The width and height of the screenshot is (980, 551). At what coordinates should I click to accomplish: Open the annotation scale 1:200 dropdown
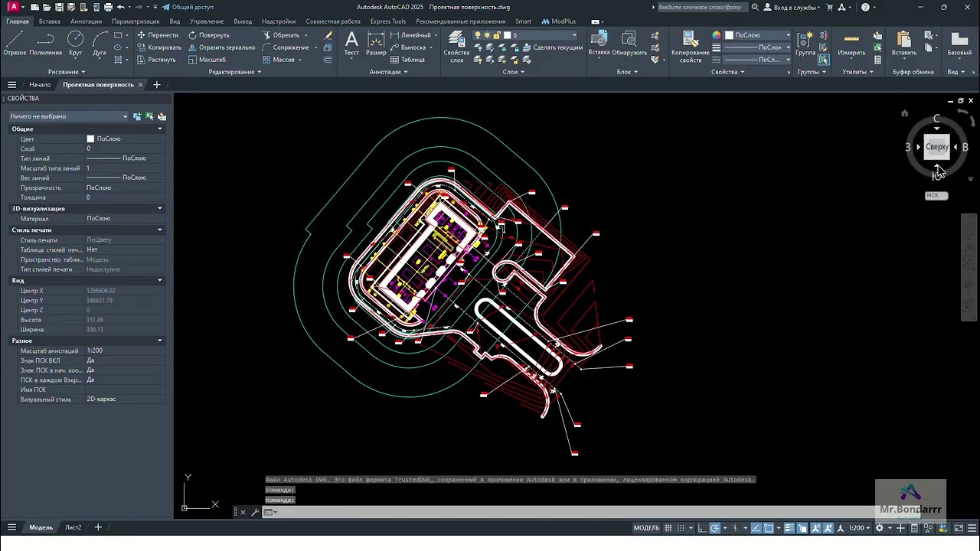[860, 527]
